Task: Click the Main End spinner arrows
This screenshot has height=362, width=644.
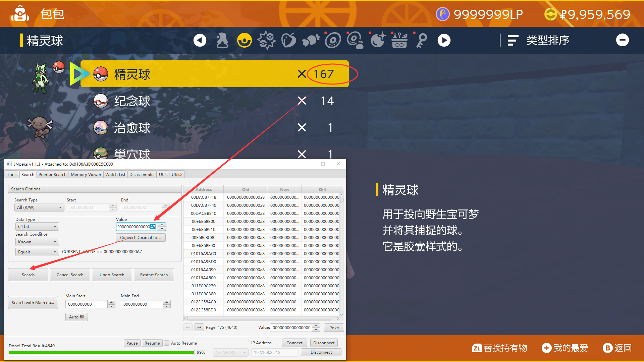Action: (167, 304)
